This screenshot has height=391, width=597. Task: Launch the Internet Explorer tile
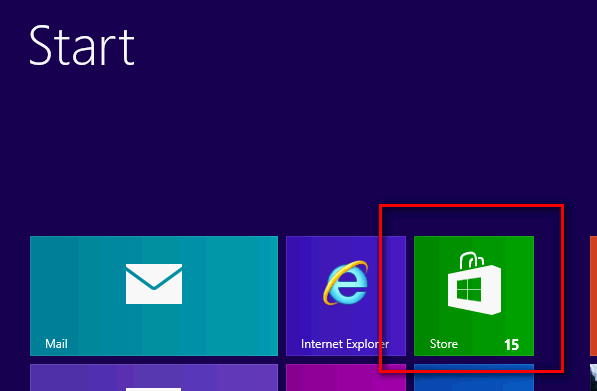pyautogui.click(x=346, y=296)
